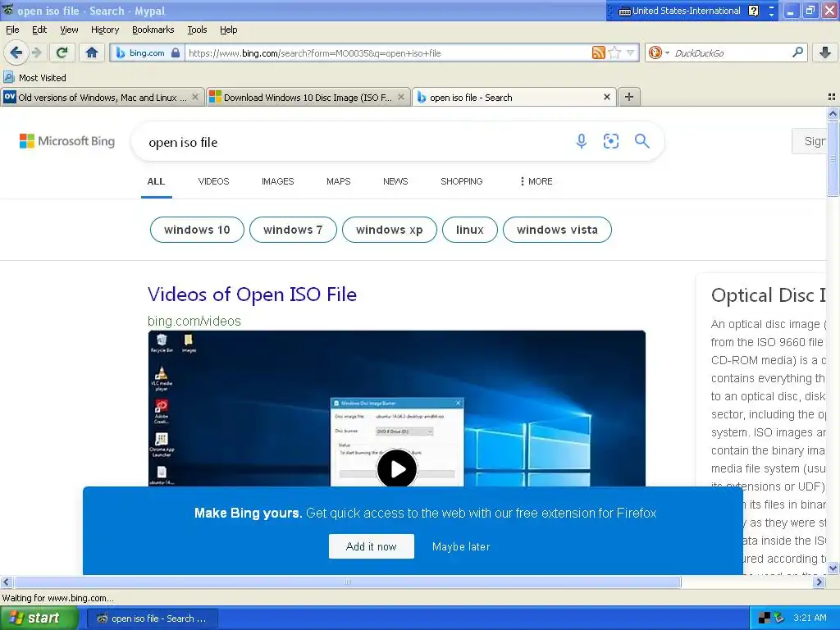The image size is (840, 630).
Task: Close the Download Windows 10 Disc Image tab
Action: click(401, 97)
